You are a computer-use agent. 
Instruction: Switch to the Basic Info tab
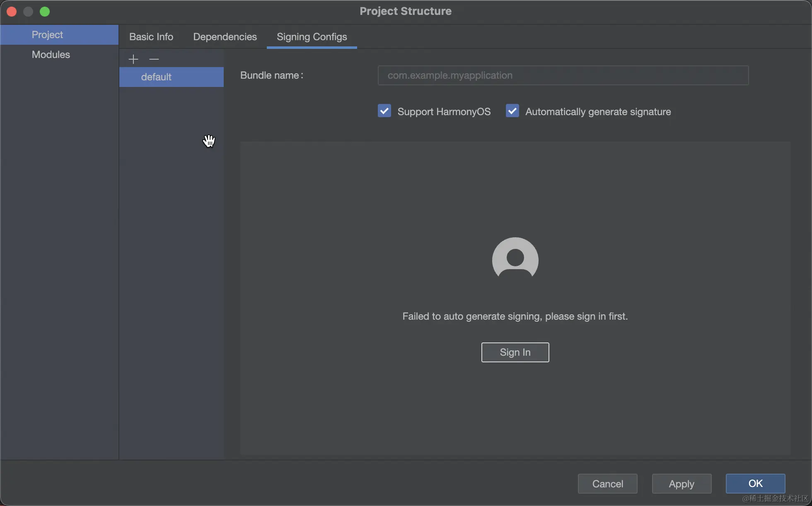[151, 37]
